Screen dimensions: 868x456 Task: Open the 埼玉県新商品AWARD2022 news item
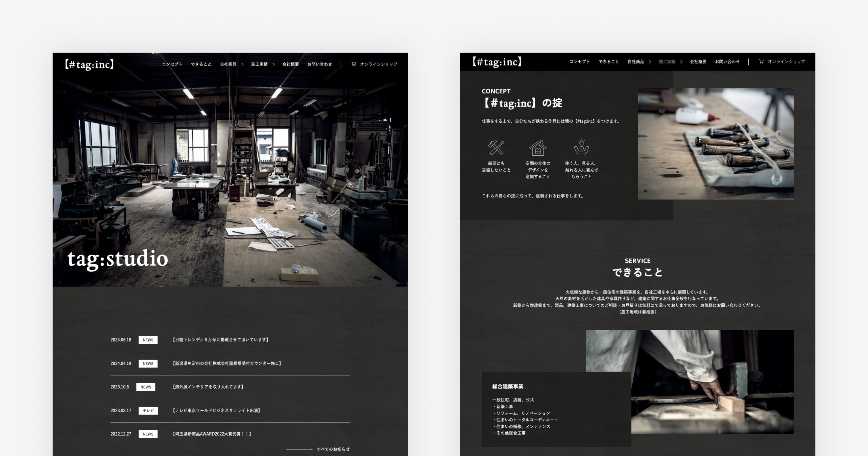click(212, 434)
